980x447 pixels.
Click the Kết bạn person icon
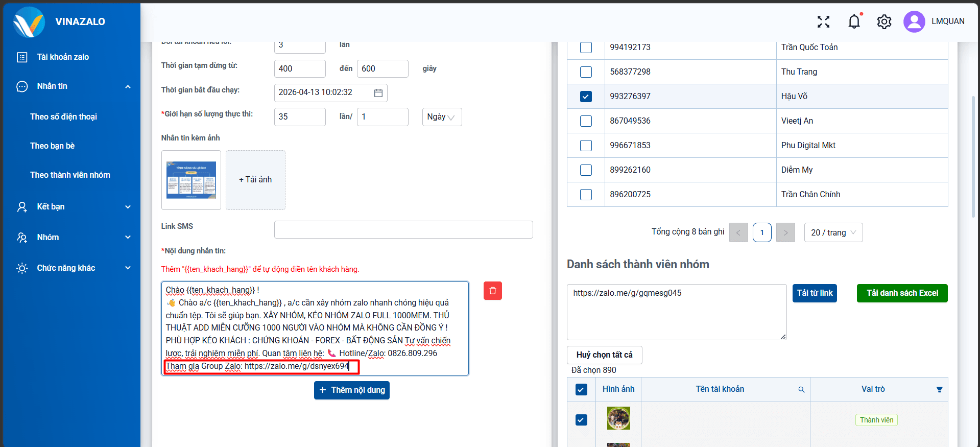pyautogui.click(x=22, y=207)
